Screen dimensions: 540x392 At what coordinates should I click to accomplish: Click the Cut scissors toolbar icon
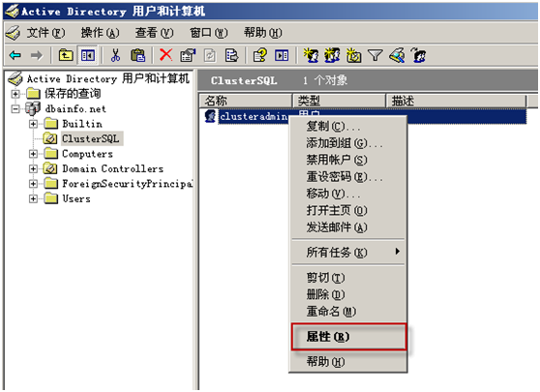click(116, 55)
